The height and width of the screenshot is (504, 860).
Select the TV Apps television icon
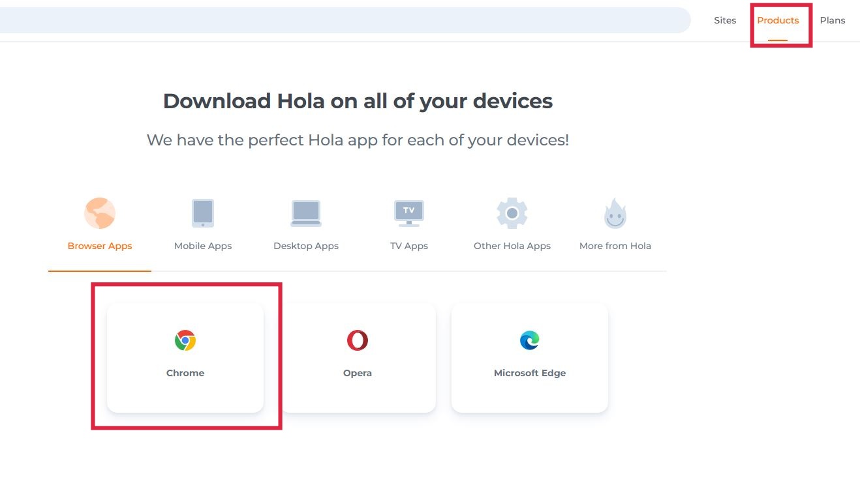[x=409, y=213]
